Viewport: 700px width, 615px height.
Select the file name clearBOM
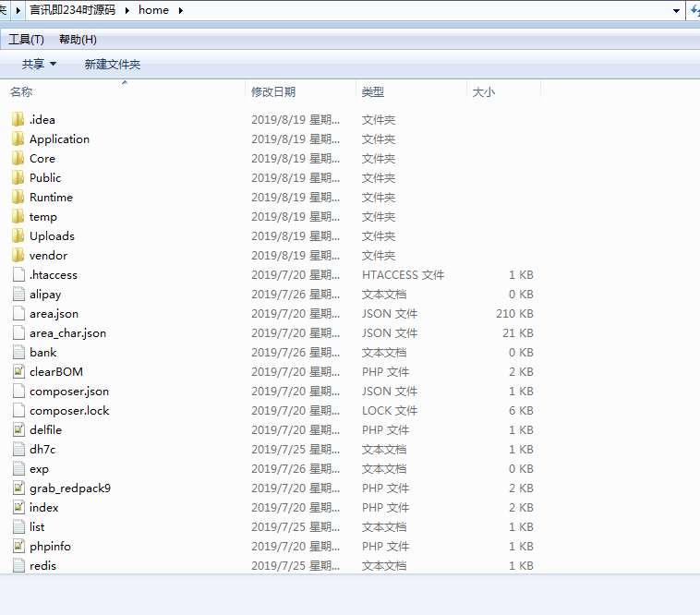coord(56,372)
